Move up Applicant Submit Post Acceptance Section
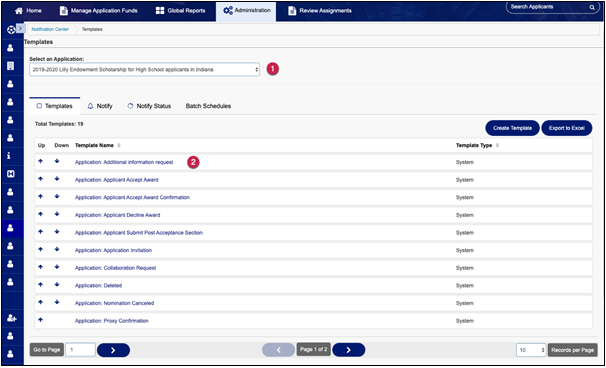606x368 pixels. point(41,232)
